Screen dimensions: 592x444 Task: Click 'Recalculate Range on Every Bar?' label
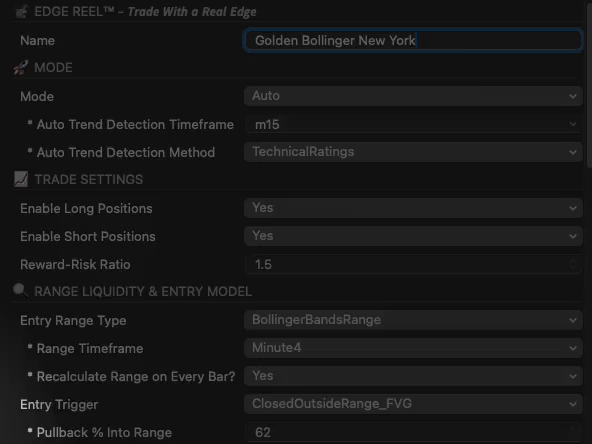coord(136,376)
